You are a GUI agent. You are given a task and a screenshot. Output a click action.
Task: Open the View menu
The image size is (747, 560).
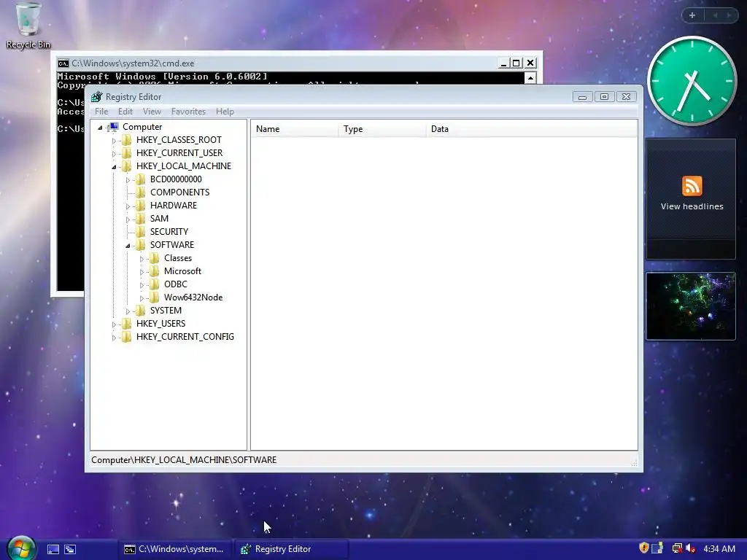point(152,112)
